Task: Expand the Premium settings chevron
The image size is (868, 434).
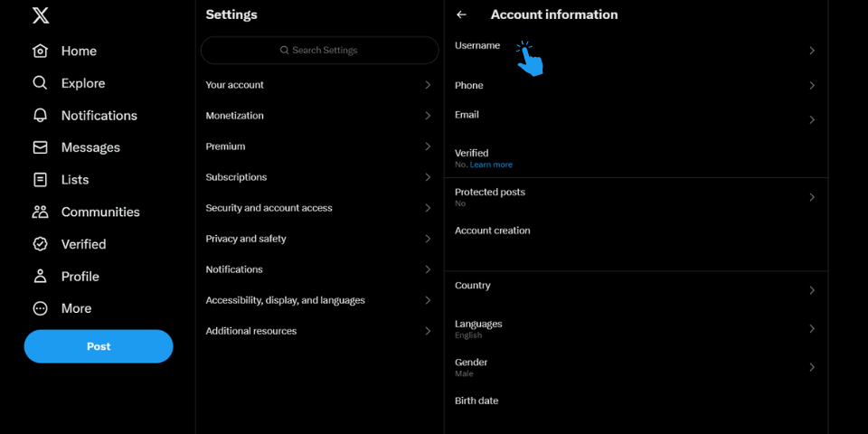Action: coord(428,146)
